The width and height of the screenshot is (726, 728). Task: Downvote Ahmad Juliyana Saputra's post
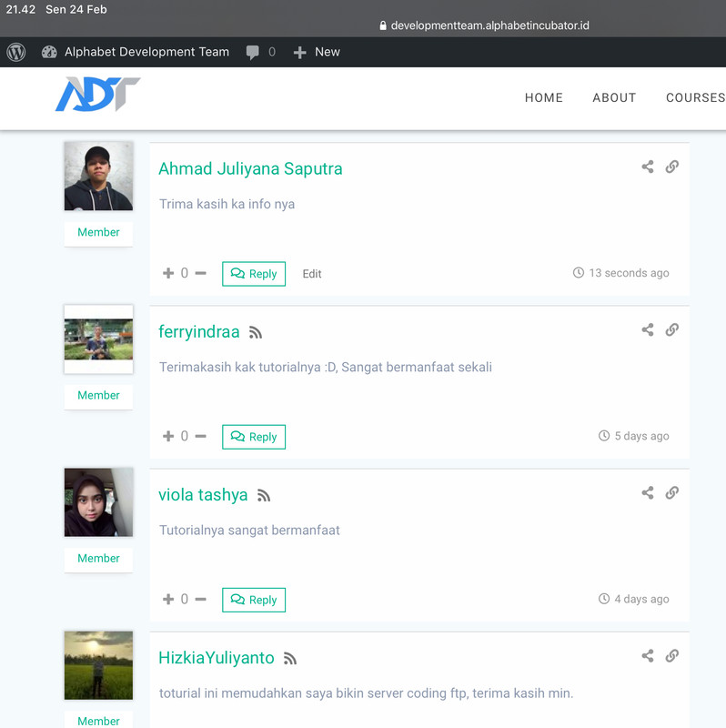(x=200, y=273)
